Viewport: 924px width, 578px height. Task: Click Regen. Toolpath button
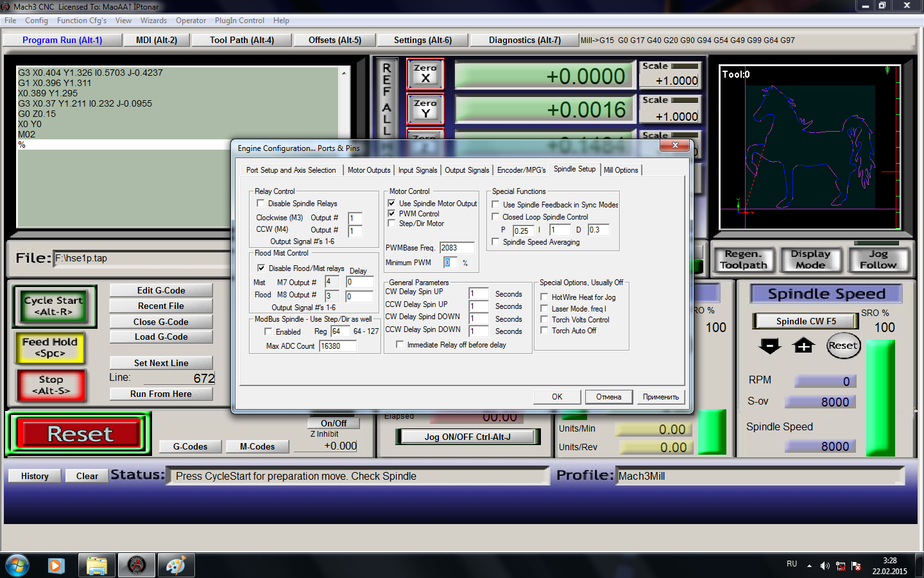click(x=744, y=259)
